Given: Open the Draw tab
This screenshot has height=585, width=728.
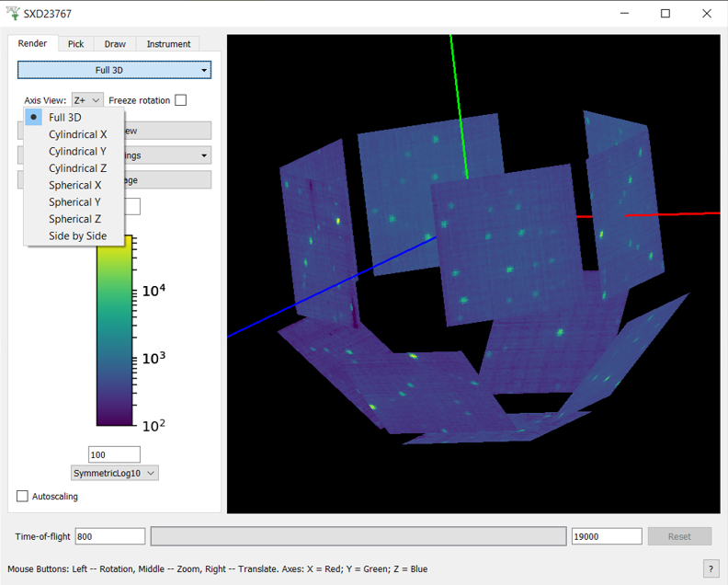Looking at the screenshot, I should click(x=115, y=44).
